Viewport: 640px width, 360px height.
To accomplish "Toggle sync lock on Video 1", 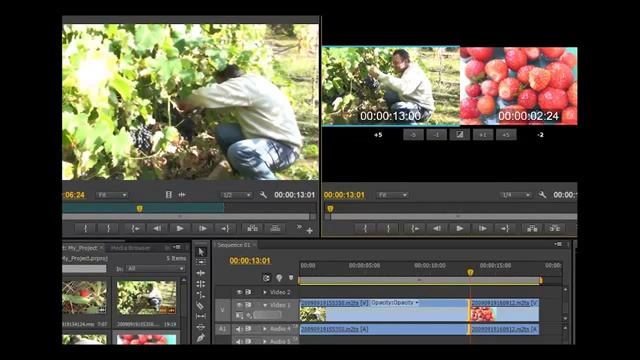I will [x=248, y=305].
